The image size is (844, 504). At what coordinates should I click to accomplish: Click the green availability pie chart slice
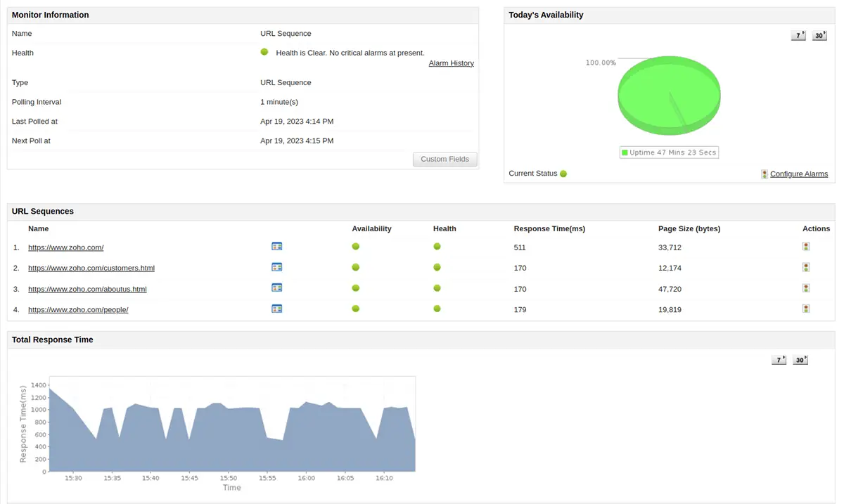[669, 95]
